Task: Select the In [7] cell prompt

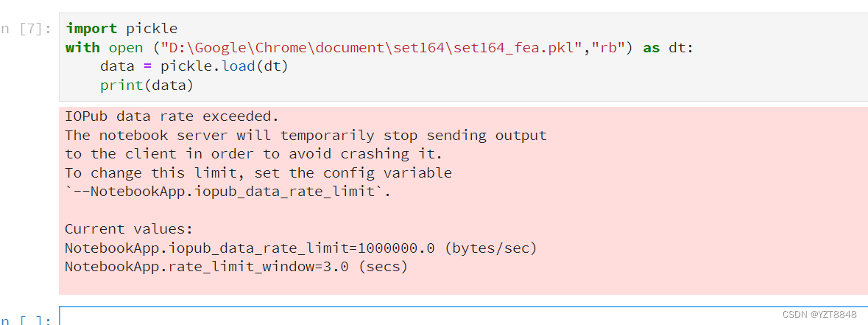Action: pos(27,29)
